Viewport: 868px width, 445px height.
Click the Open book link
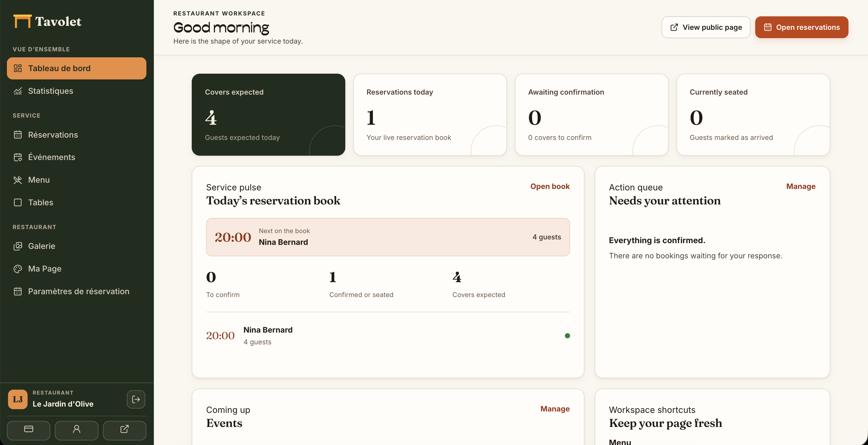tap(550, 186)
